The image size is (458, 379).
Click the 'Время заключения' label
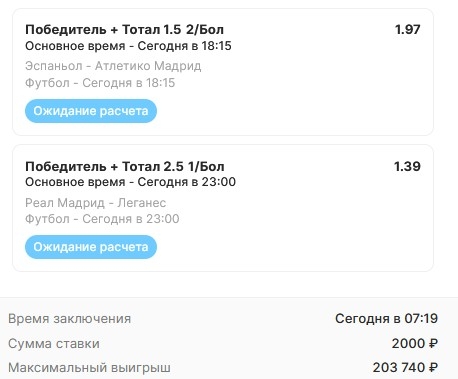pyautogui.click(x=69, y=319)
